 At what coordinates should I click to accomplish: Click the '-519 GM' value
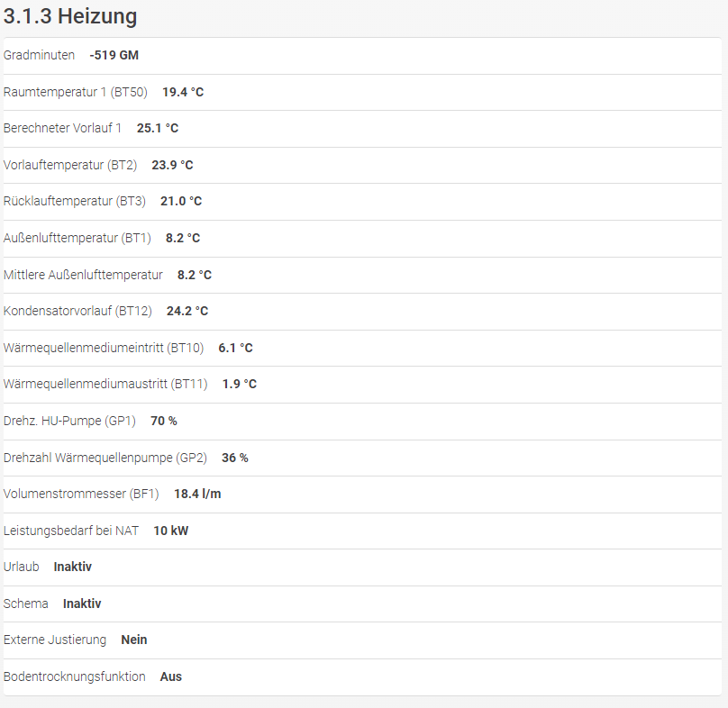pos(114,55)
